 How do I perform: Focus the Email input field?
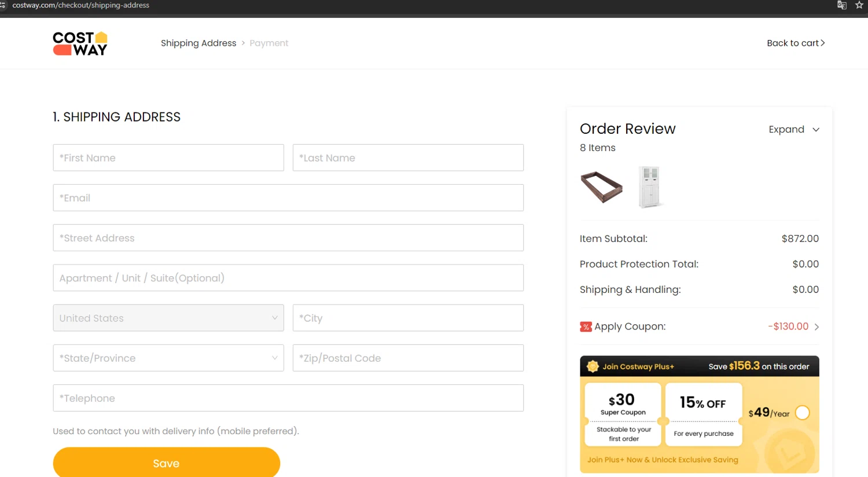click(288, 197)
